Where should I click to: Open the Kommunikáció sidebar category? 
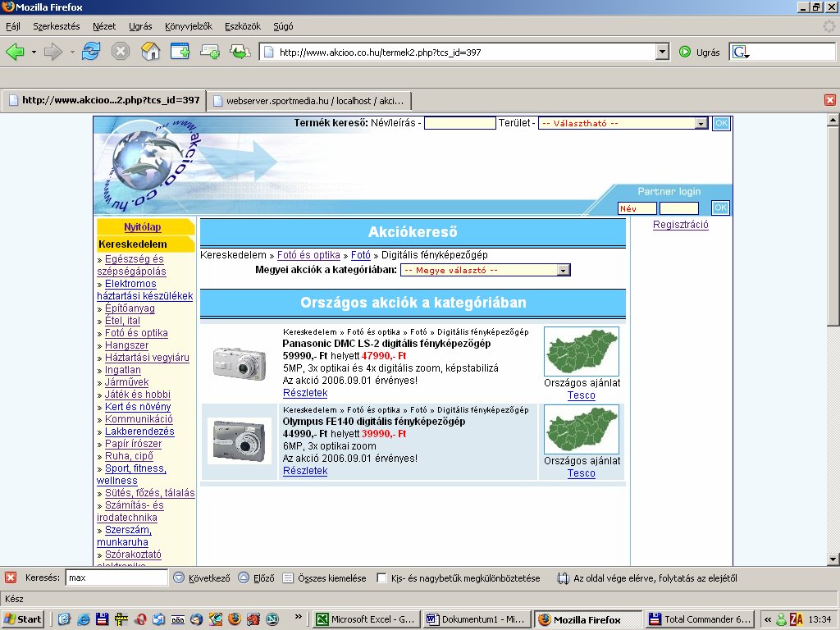[x=139, y=419]
